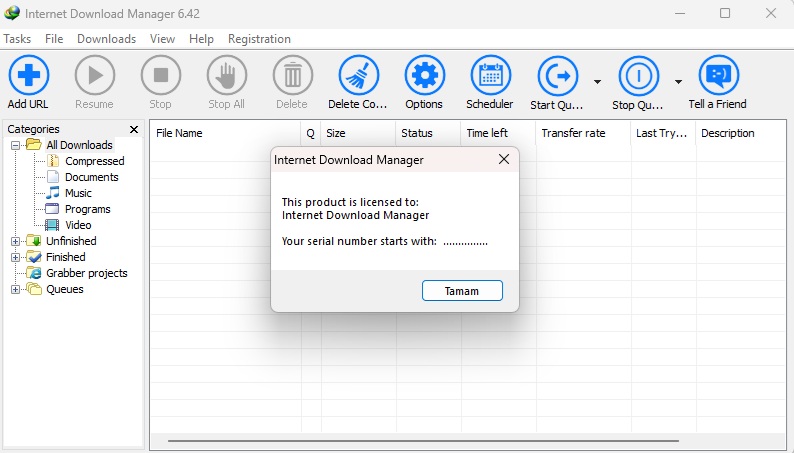
Task: Open the Registration menu
Action: click(x=259, y=39)
